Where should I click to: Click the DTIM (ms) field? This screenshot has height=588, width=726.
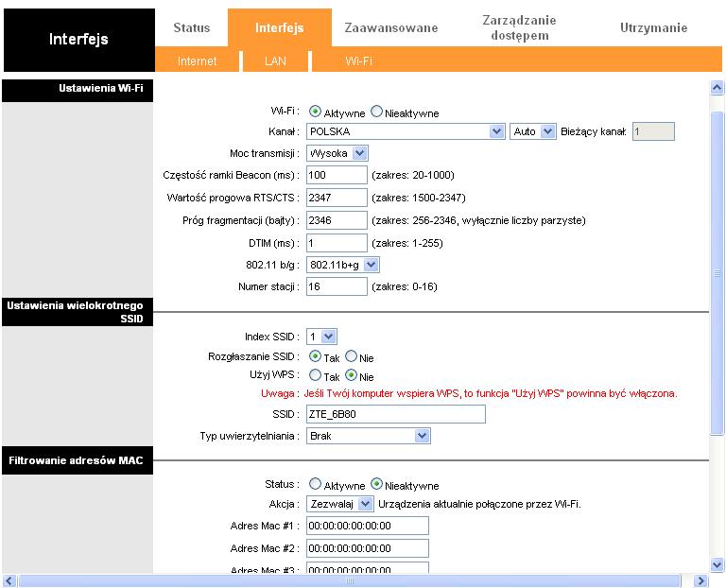point(337,243)
